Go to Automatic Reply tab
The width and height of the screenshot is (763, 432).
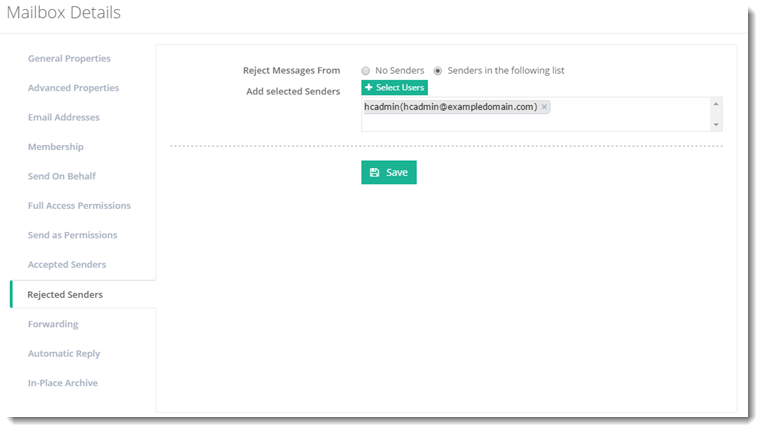(x=64, y=353)
